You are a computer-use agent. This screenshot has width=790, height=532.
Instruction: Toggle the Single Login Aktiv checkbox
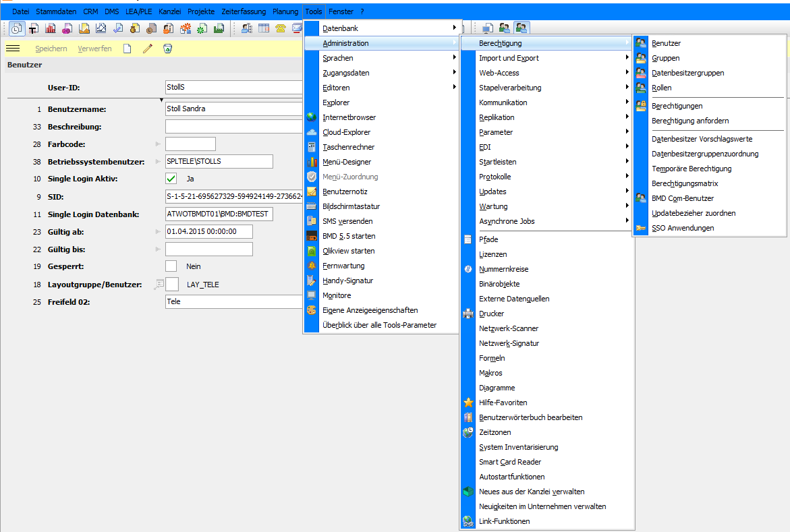171,179
